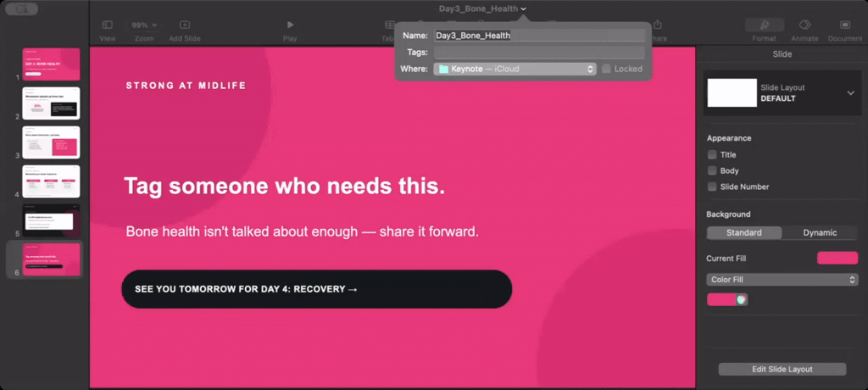Open the Where location dropdown showing Keynote — iCloud
Viewport: 868px width, 390px height.
[x=515, y=70]
